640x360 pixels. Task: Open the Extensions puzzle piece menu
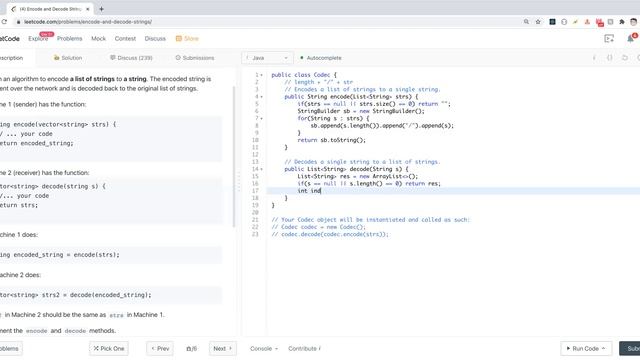[622, 22]
